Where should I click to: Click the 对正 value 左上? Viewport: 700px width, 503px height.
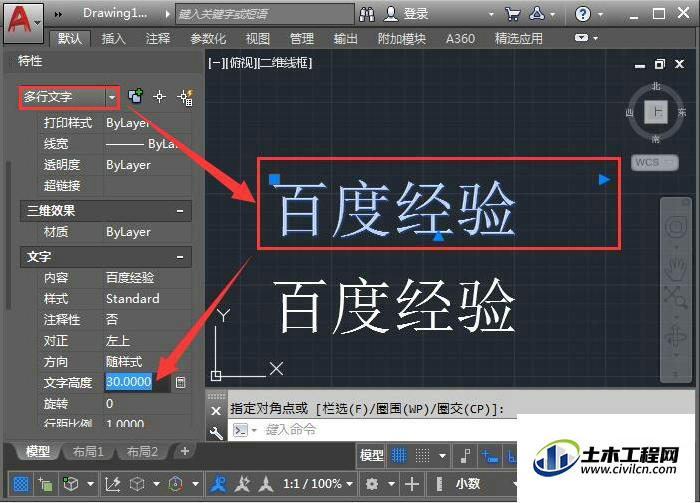(118, 341)
